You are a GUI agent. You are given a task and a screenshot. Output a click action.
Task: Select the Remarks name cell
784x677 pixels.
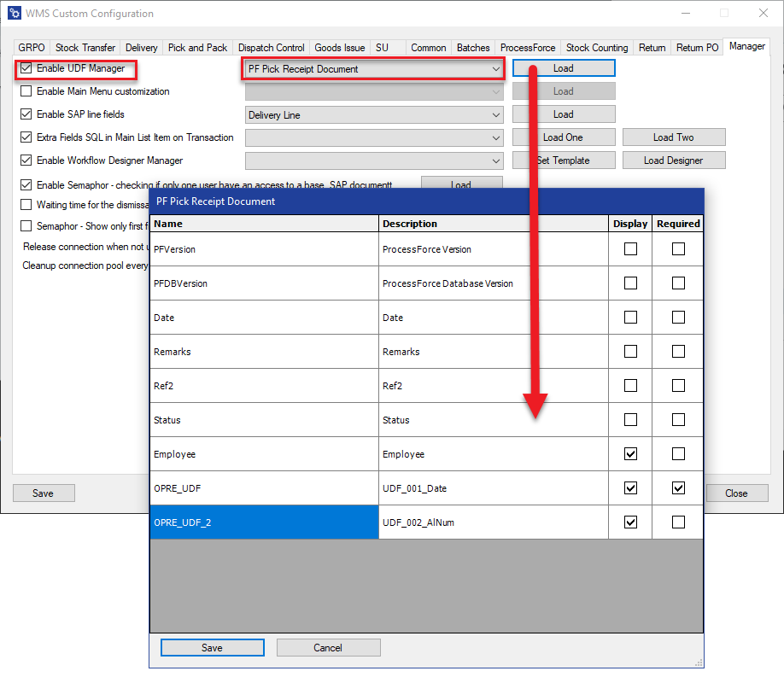[264, 352]
